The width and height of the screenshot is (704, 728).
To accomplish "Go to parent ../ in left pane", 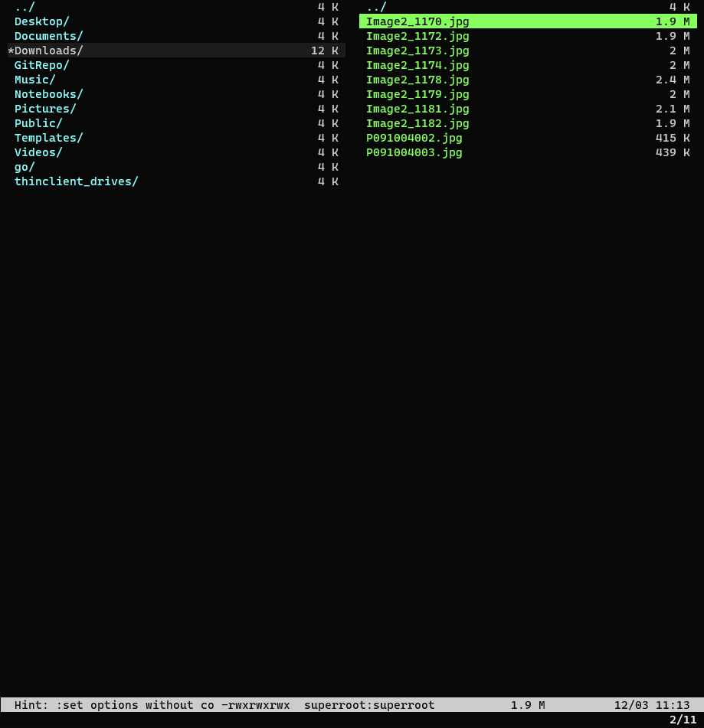I will [x=176, y=7].
